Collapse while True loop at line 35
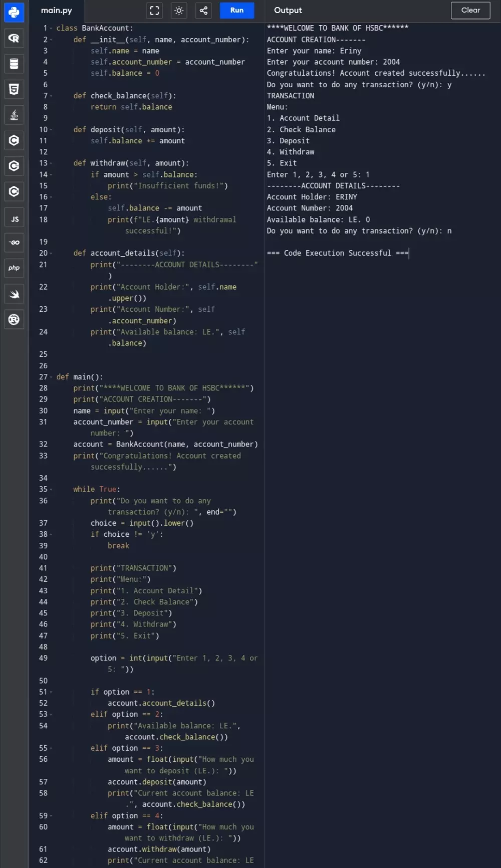 point(51,489)
